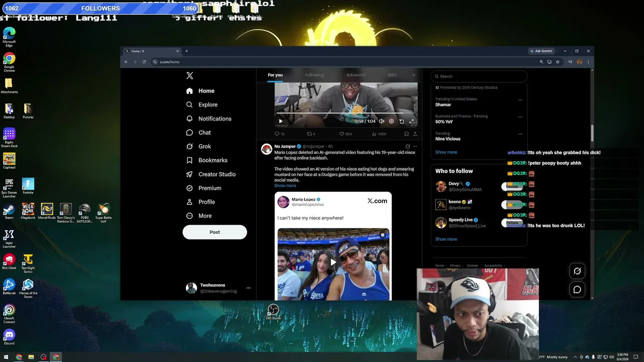Click the X search field
This screenshot has height=362, width=644.
tap(478, 76)
